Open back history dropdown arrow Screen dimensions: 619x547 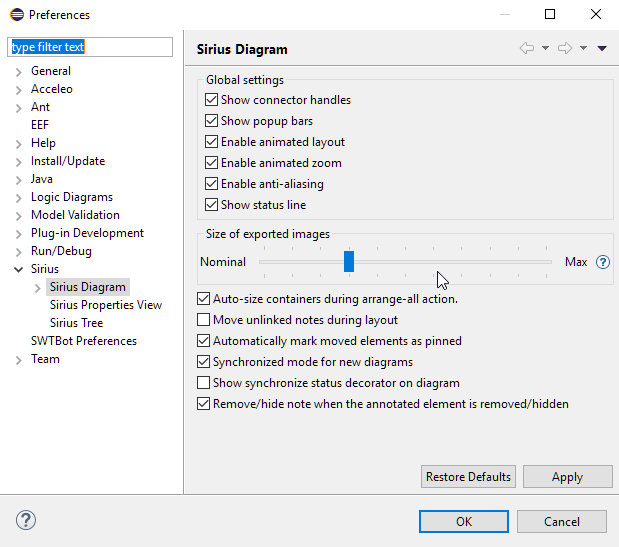[545, 48]
